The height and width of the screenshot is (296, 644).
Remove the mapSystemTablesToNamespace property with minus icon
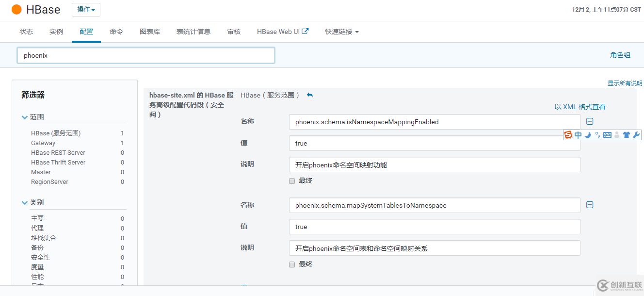point(590,205)
